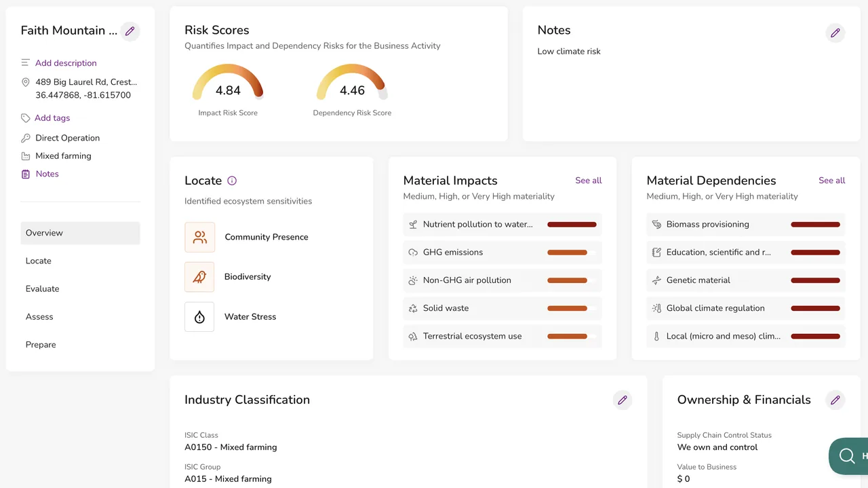Click the Add tags link
The height and width of the screenshot is (488, 868).
(52, 118)
